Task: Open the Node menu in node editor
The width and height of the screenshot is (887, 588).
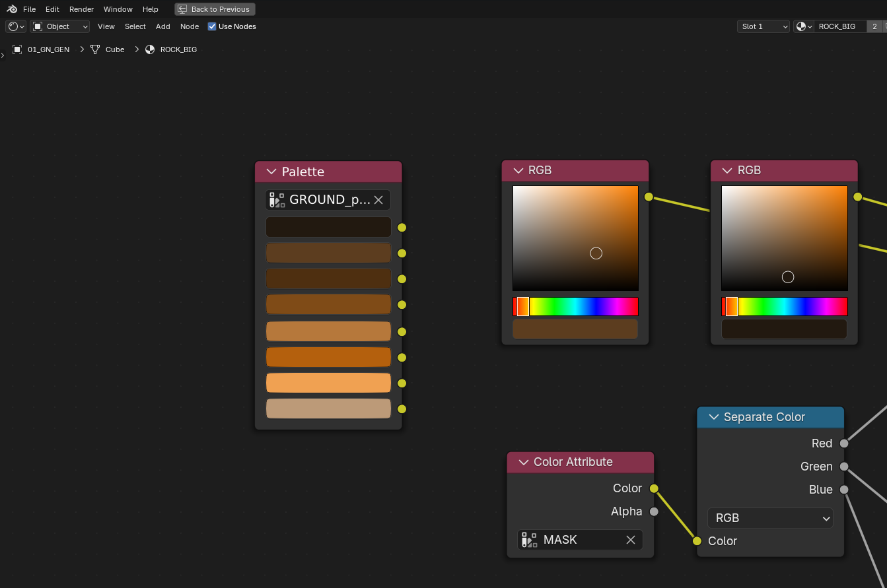Action: pyautogui.click(x=190, y=26)
